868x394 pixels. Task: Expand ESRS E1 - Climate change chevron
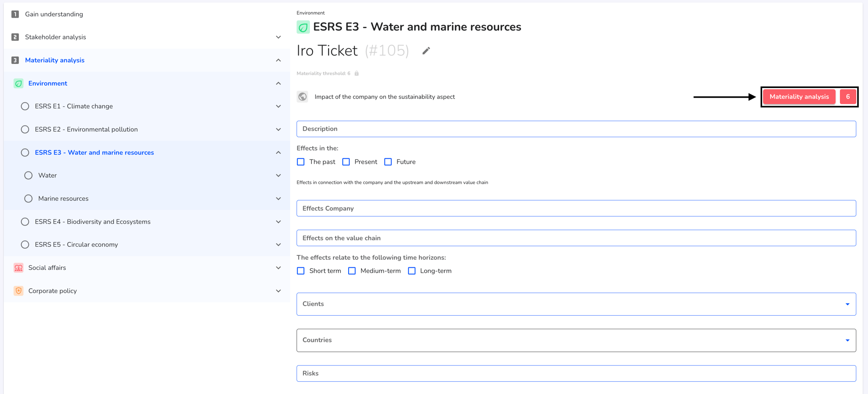[278, 106]
